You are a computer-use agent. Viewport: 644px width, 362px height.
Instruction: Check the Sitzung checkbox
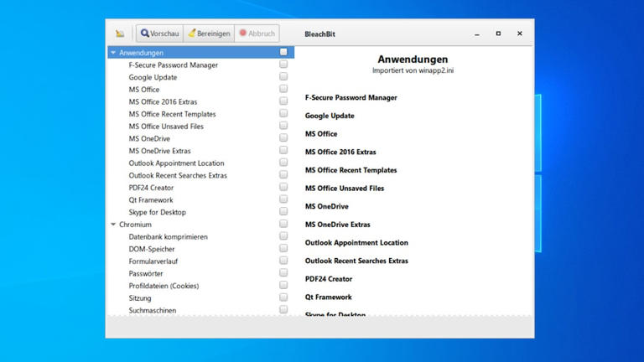(283, 298)
